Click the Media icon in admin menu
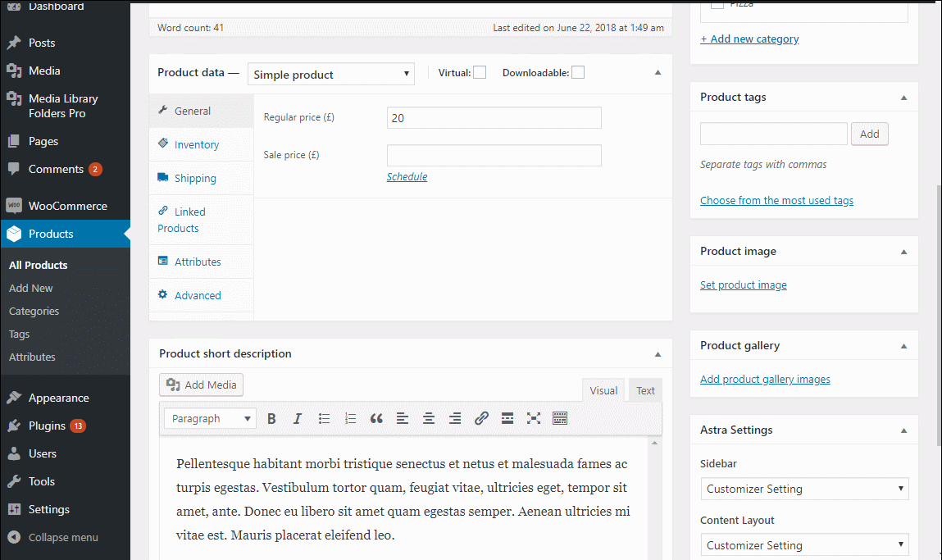This screenshot has height=560, width=942. [14, 71]
